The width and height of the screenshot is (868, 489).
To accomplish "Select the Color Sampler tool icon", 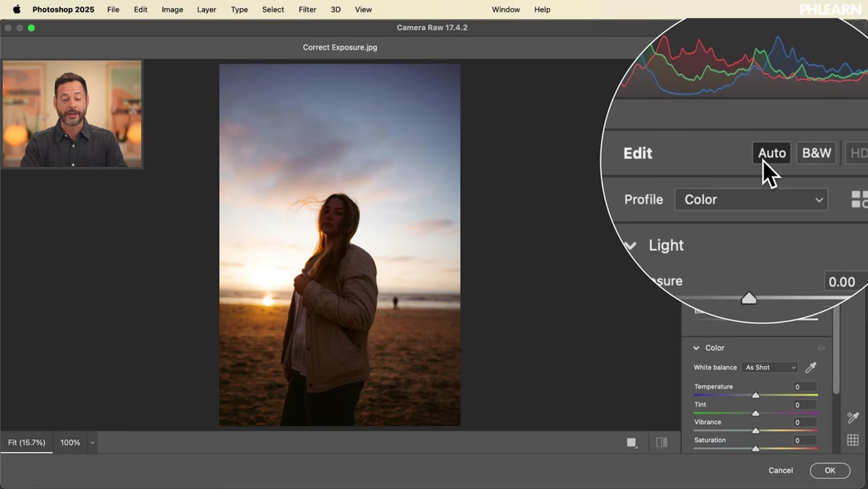I will (853, 418).
